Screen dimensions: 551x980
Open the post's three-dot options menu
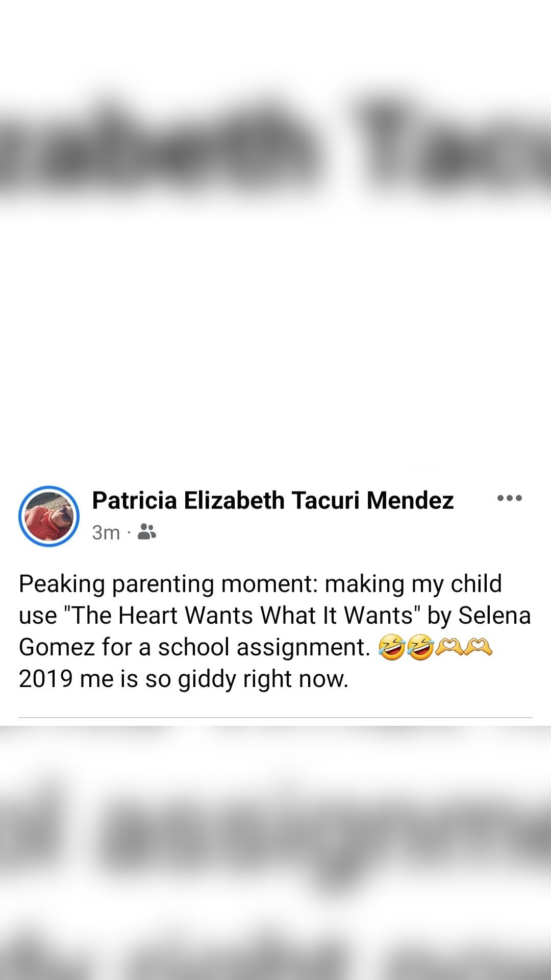pos(509,498)
